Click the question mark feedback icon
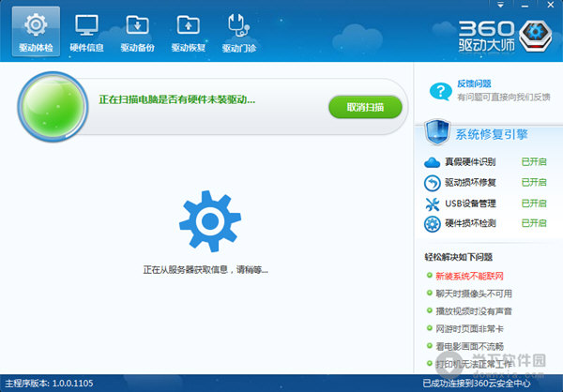This screenshot has height=392, width=563. (440, 91)
